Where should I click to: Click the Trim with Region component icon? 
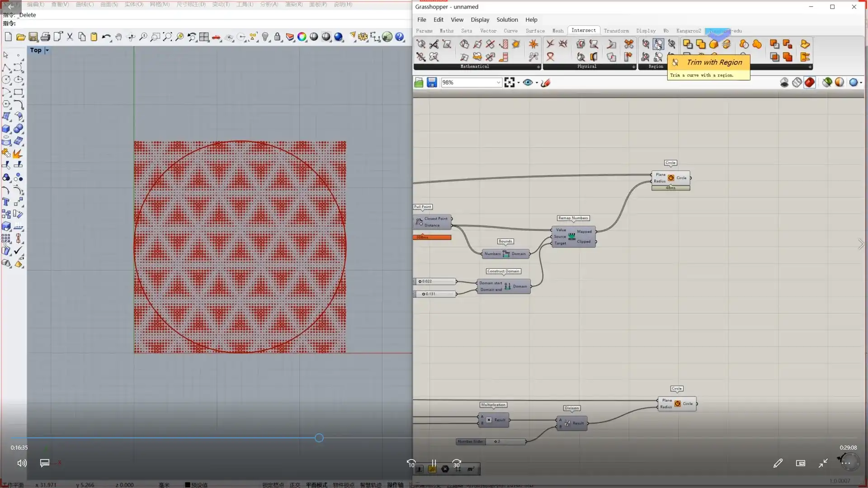coord(658,44)
